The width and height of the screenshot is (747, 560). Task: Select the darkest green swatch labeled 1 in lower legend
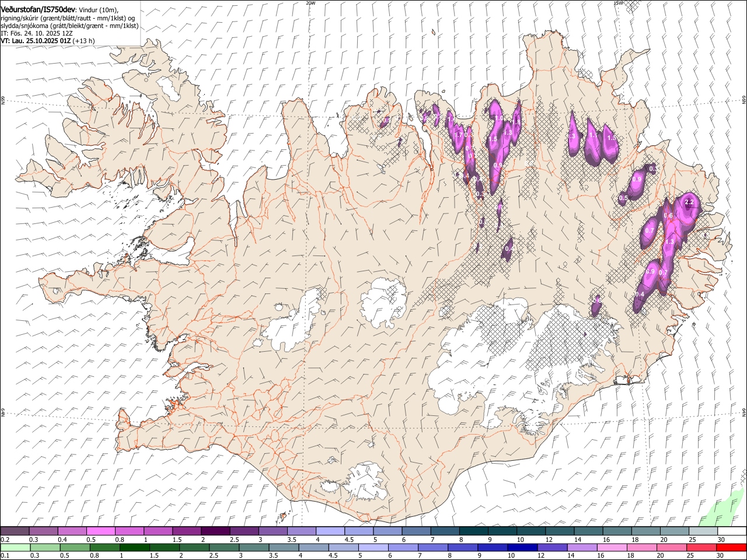tap(134, 547)
